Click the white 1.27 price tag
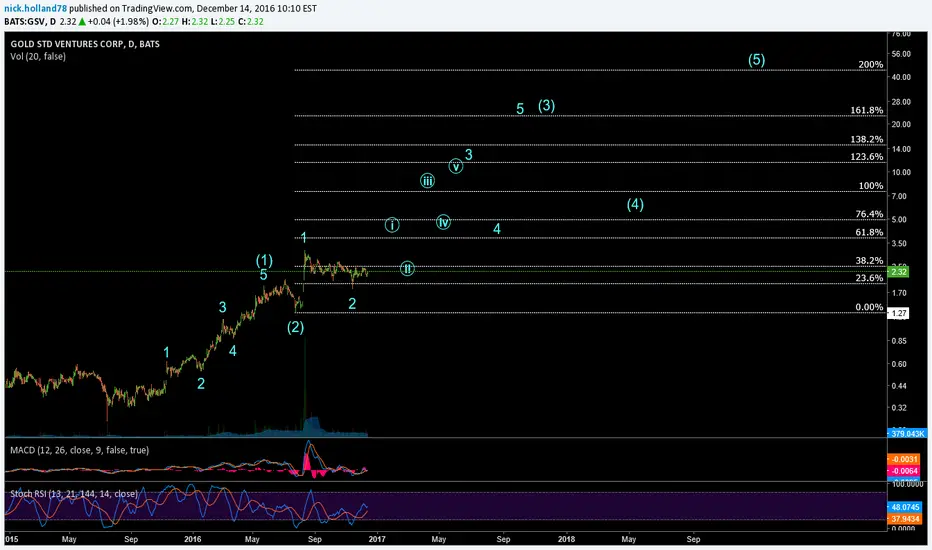 (898, 313)
